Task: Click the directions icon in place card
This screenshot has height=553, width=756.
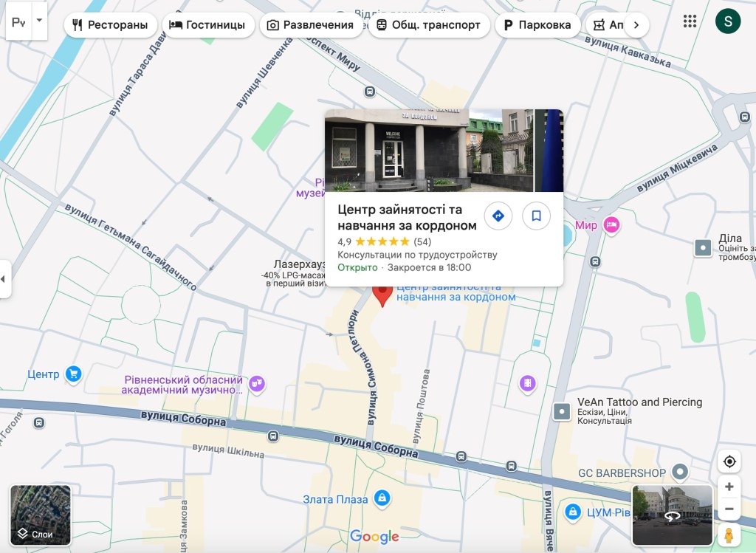Action: point(498,216)
